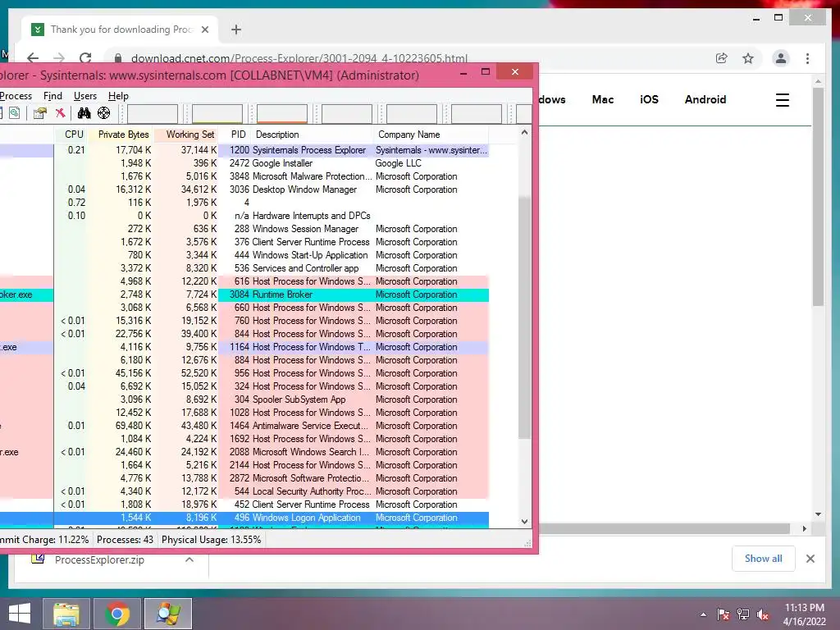Select Sysinternals Process Explorer row PID 1200
Image resolution: width=840 pixels, height=630 pixels.
coord(244,150)
